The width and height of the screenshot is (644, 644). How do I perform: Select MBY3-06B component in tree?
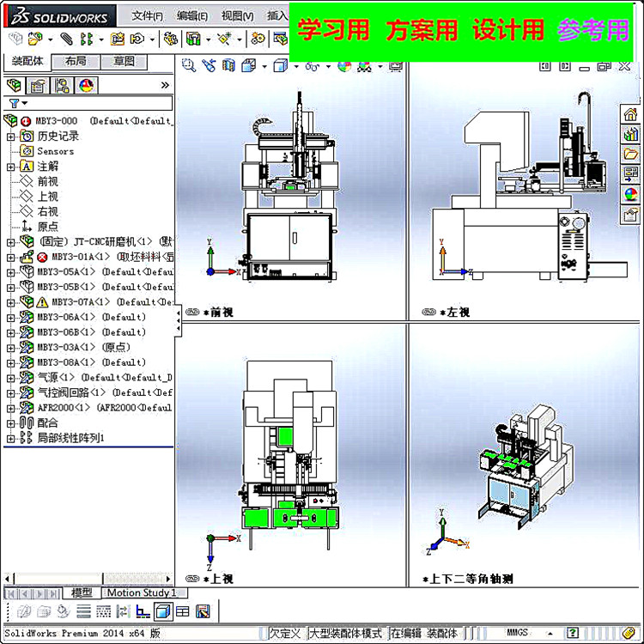(x=91, y=332)
